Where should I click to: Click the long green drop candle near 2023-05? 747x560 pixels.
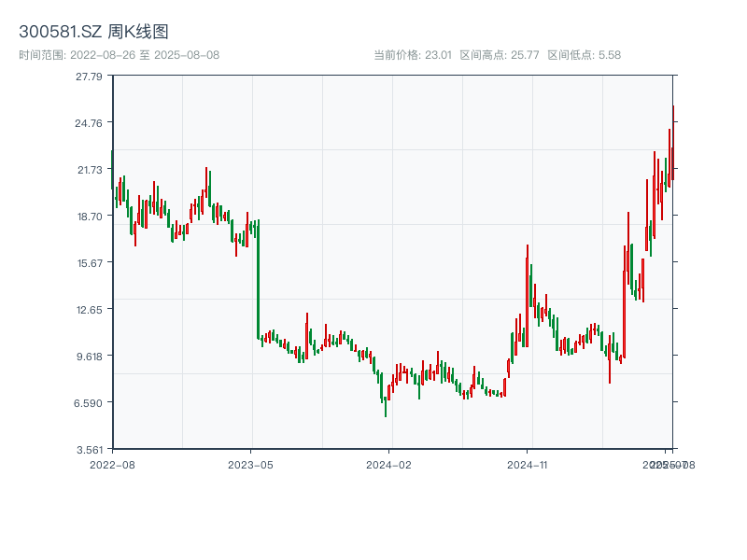pyautogui.click(x=258, y=280)
